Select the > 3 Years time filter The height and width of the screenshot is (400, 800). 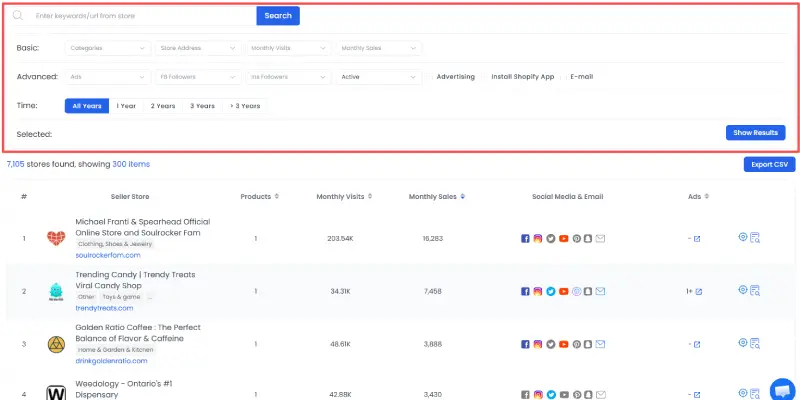coord(245,106)
